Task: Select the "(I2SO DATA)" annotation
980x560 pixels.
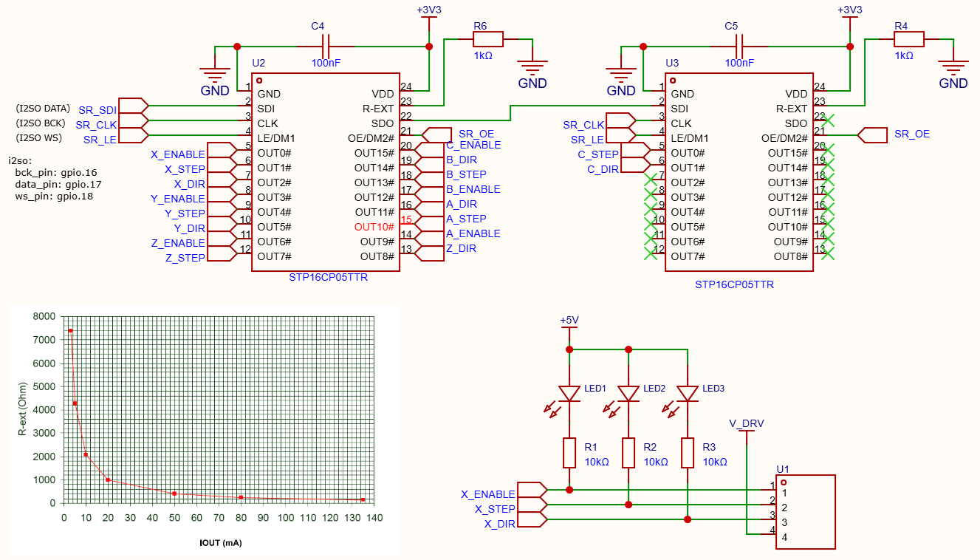Action: tap(43, 108)
